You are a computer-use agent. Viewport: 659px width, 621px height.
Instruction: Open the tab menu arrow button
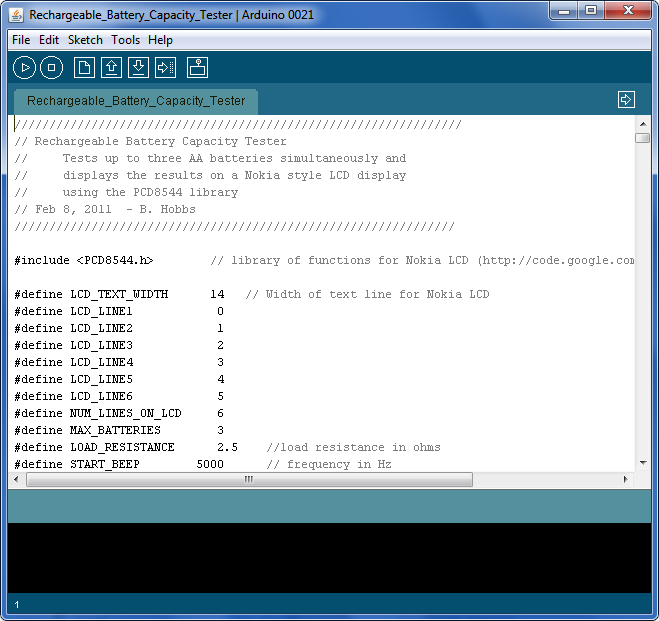tap(626, 100)
